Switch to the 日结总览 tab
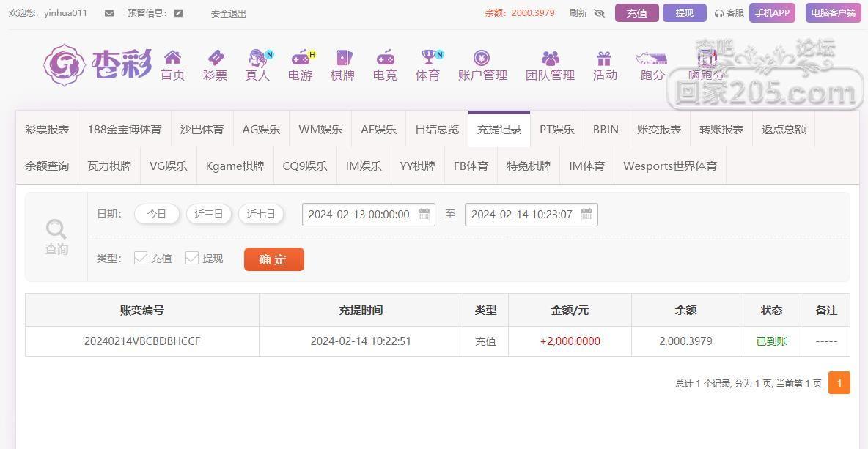The image size is (868, 449). coord(437,130)
